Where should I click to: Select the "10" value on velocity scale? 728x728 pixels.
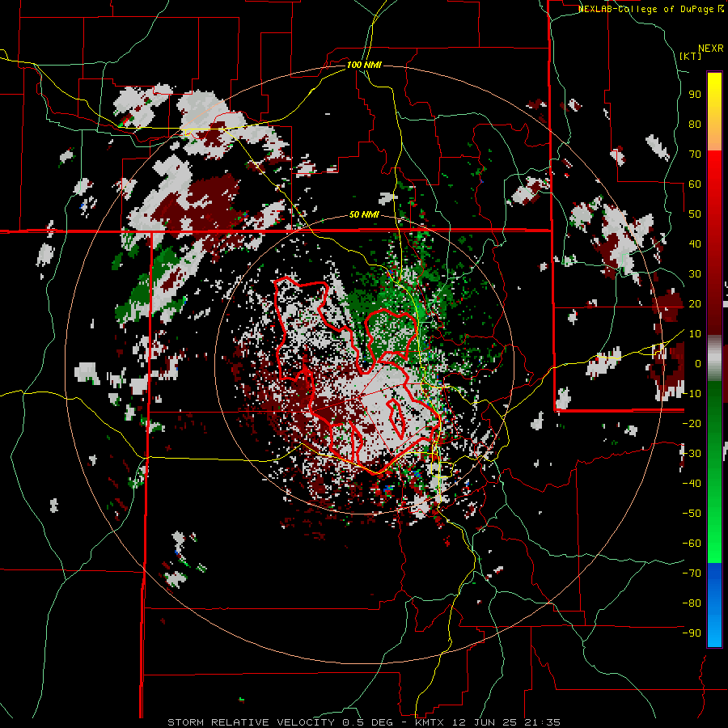click(695, 334)
